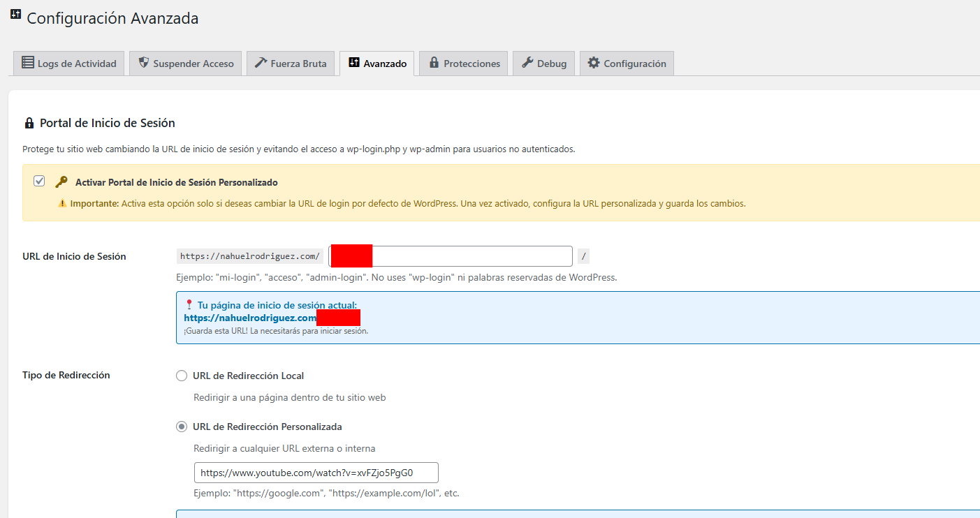The image size is (980, 518).
Task: Toggle the Activar Portal de Inicio de Sesión checkbox
Action: coord(39,182)
